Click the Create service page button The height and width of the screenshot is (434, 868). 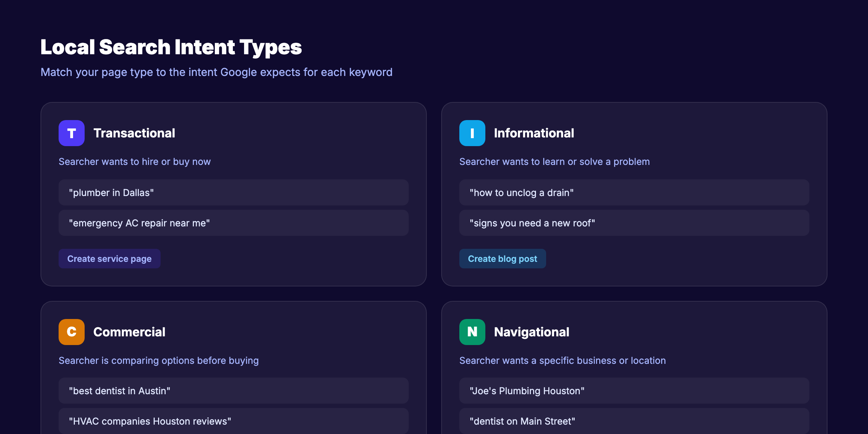pyautogui.click(x=109, y=259)
